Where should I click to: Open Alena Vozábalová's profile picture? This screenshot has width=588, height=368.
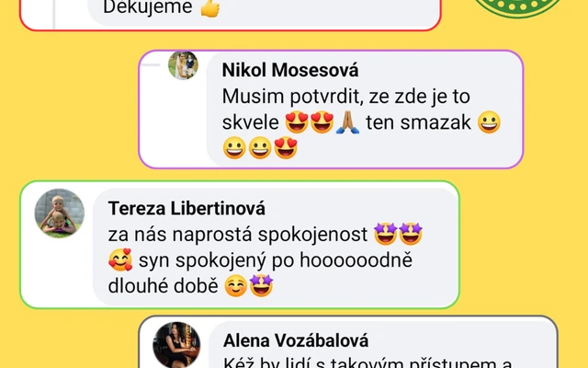coord(176,346)
